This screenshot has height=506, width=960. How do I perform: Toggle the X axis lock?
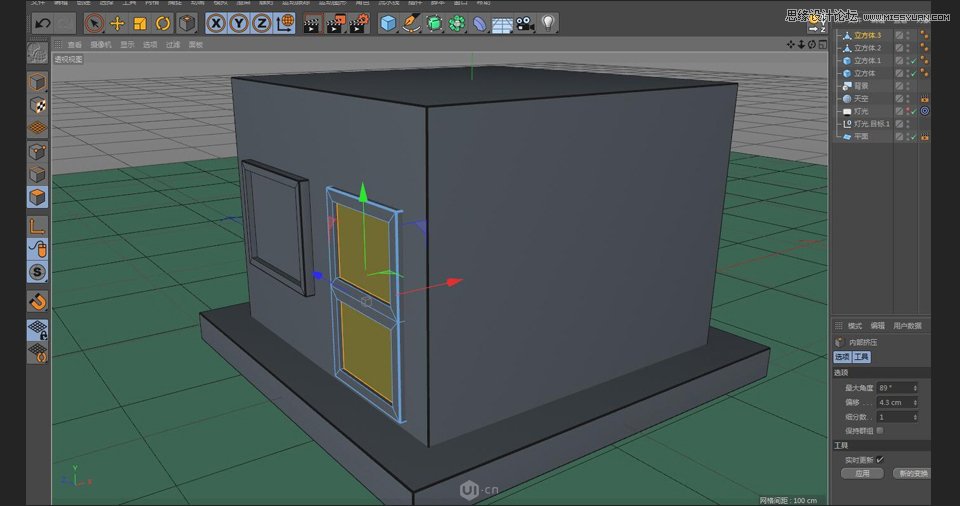coord(216,24)
